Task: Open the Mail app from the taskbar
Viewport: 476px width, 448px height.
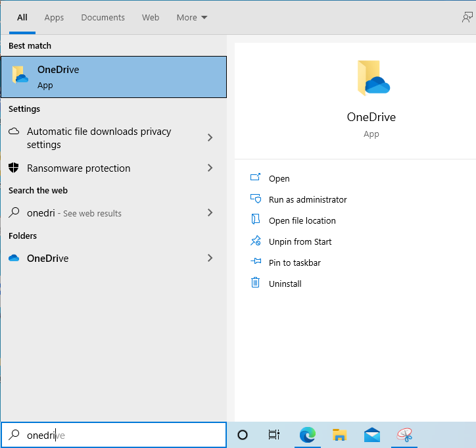Action: point(372,435)
